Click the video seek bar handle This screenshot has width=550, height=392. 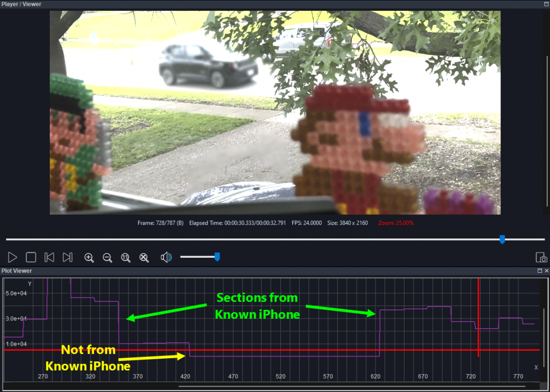click(x=502, y=239)
